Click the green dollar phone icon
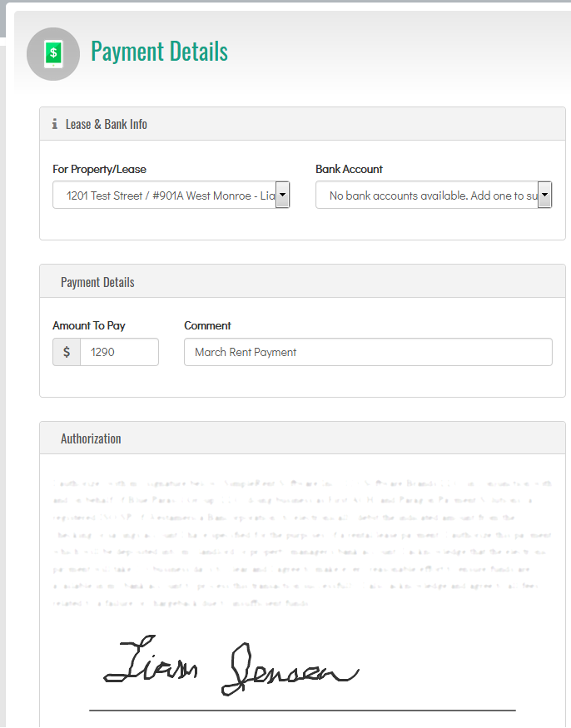The width and height of the screenshot is (571, 728). pos(53,54)
